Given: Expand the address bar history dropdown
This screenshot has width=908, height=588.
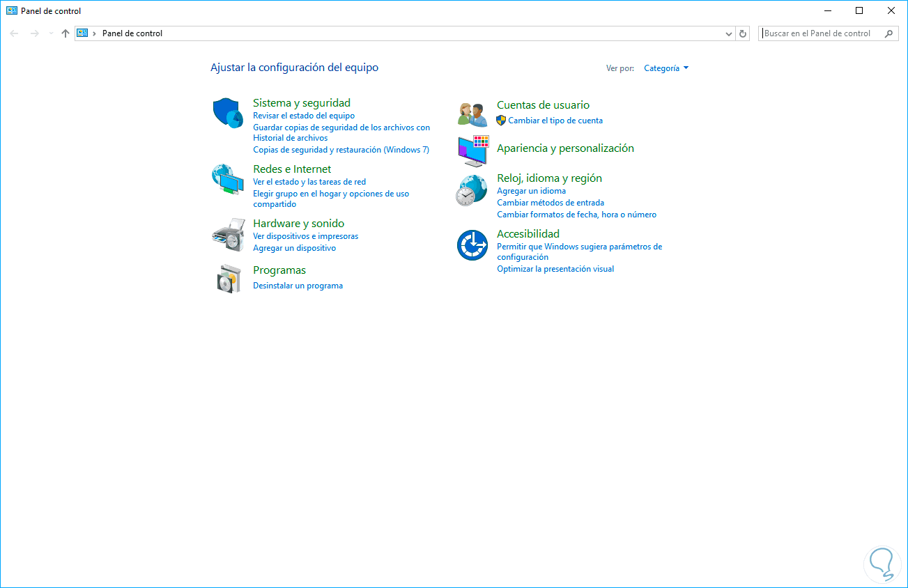Looking at the screenshot, I should click(x=729, y=33).
